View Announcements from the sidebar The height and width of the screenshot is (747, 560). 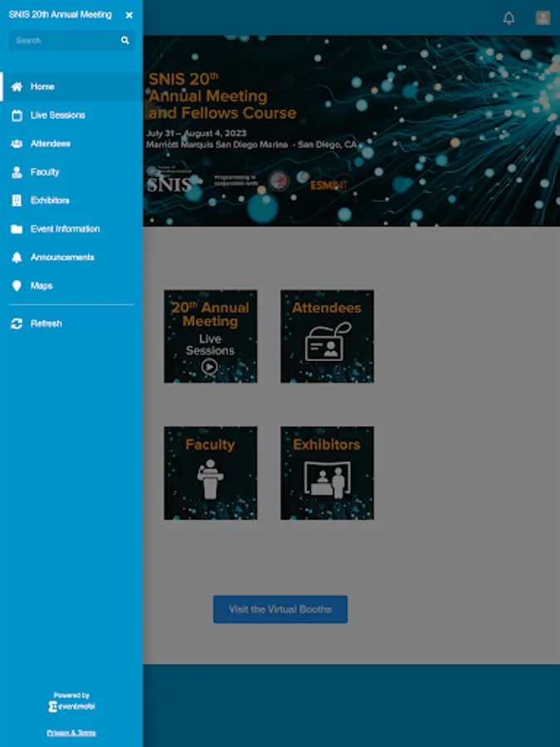pyautogui.click(x=71, y=257)
